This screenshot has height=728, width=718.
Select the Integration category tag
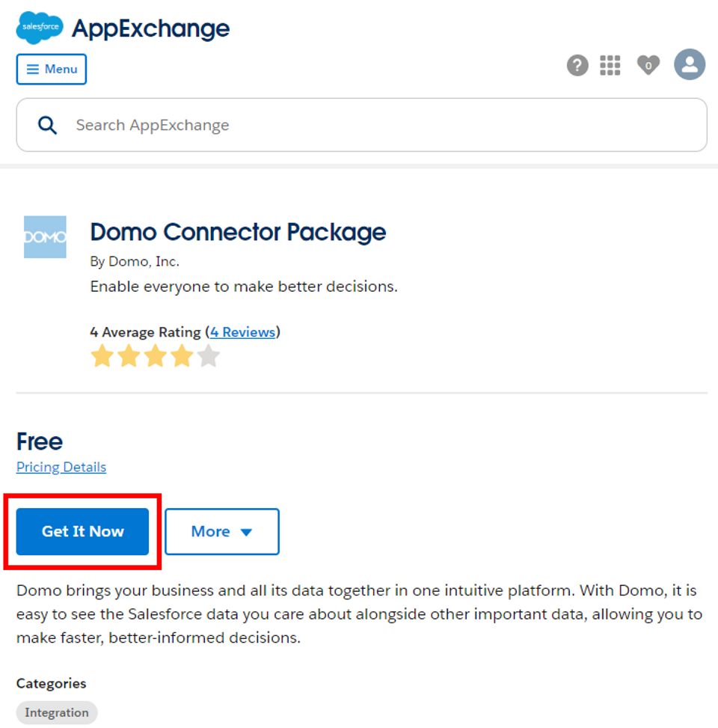click(57, 712)
